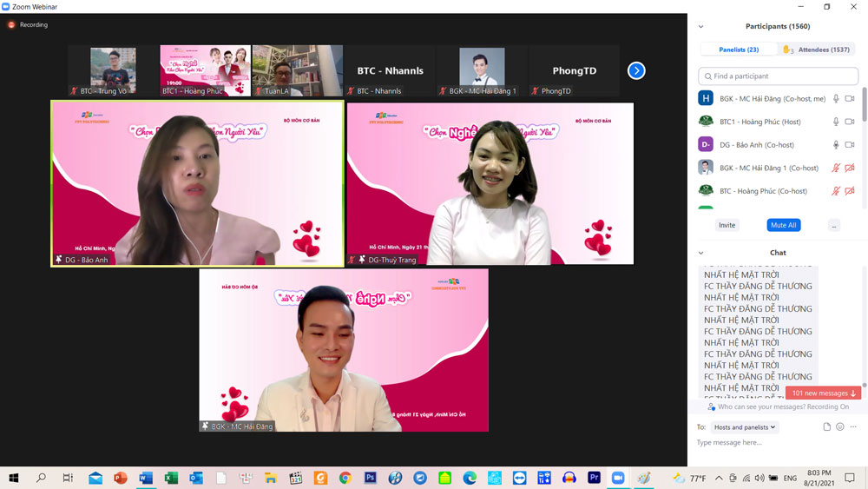Open chat more options (three dots)

tap(853, 426)
